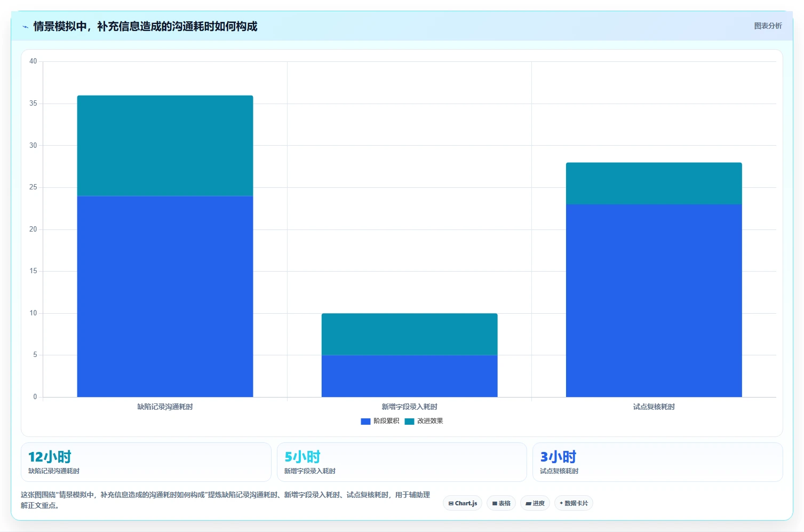This screenshot has width=804, height=532.
Task: Select the 表格 tag chip
Action: pos(501,503)
